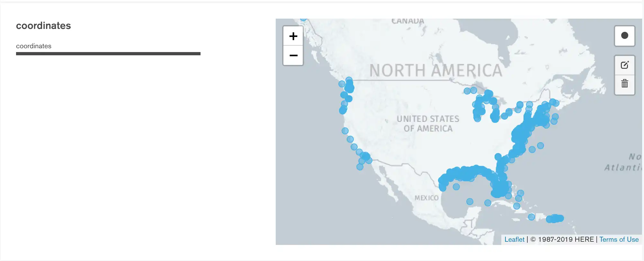Open the Terms of Use link
The width and height of the screenshot is (644, 261).
[619, 239]
